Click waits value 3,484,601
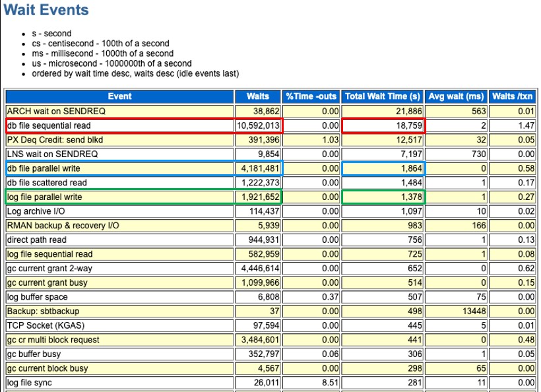This screenshot has width=541, height=392. tap(260, 340)
